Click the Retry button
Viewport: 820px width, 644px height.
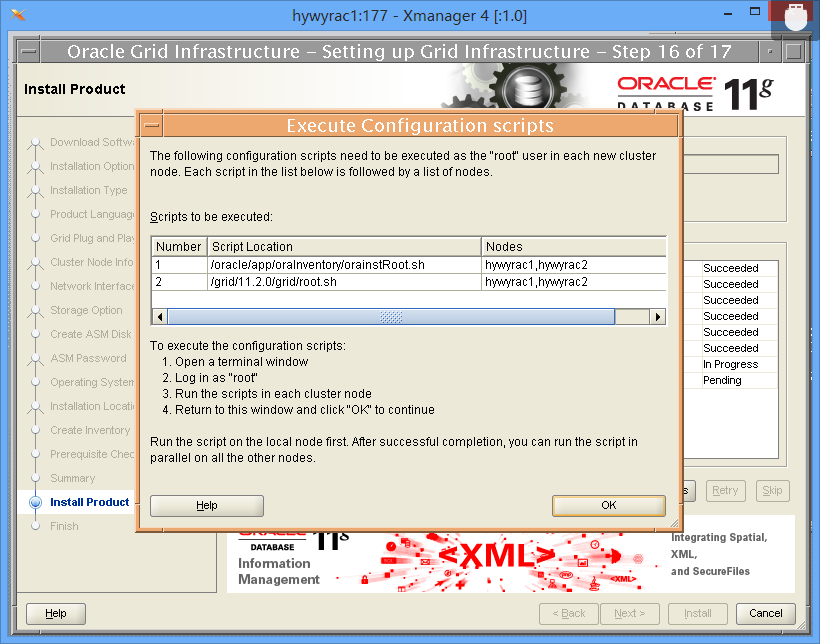point(725,491)
